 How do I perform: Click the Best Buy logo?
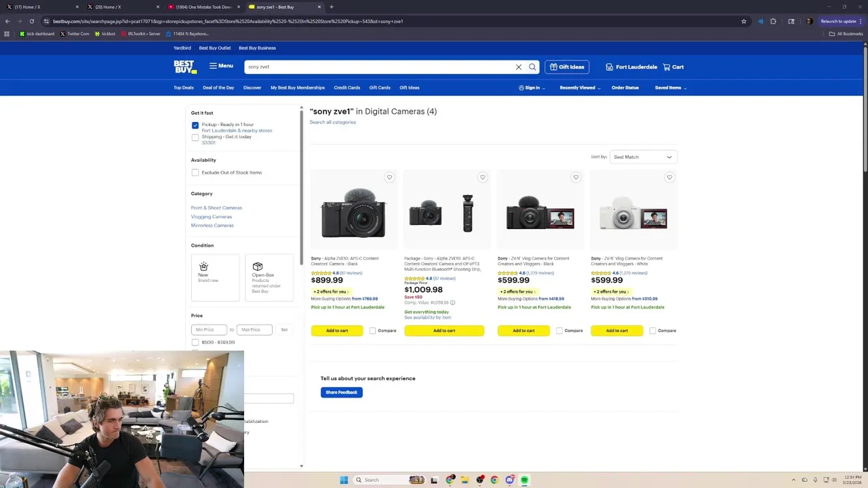(x=184, y=66)
